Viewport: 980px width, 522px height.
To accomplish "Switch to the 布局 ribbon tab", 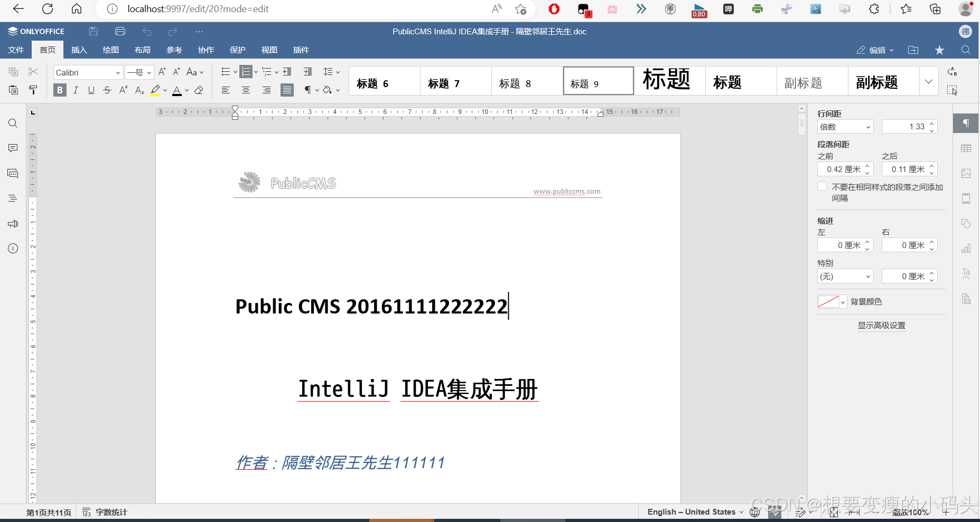I will 142,50.
